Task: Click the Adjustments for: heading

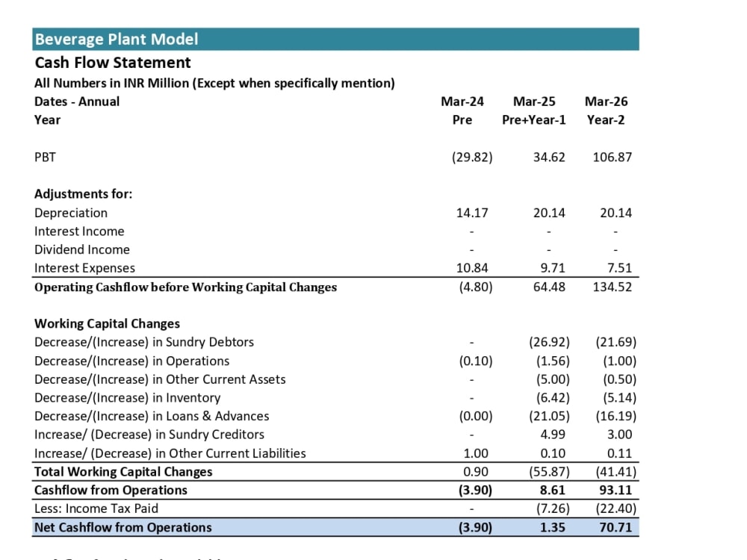Action: (x=84, y=194)
